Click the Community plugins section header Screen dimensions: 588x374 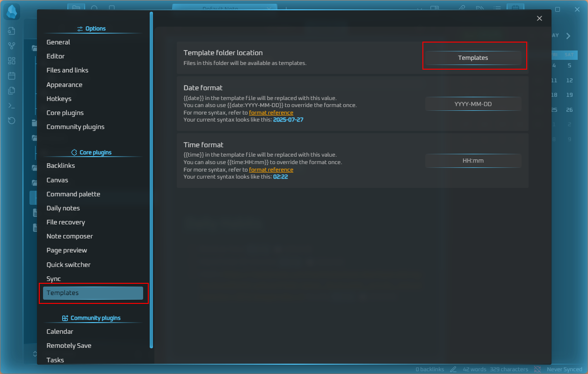point(91,318)
